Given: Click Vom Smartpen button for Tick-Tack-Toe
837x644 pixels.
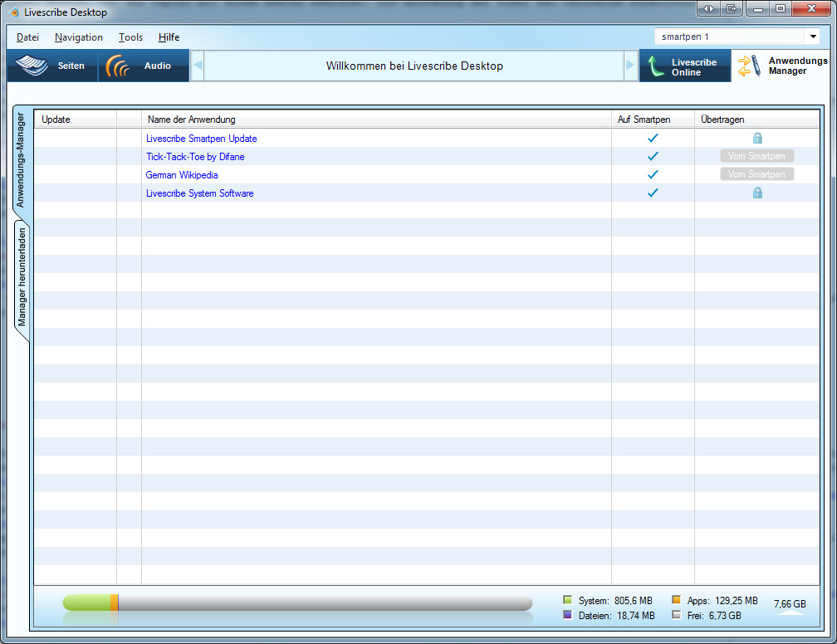Looking at the screenshot, I should pos(757,156).
